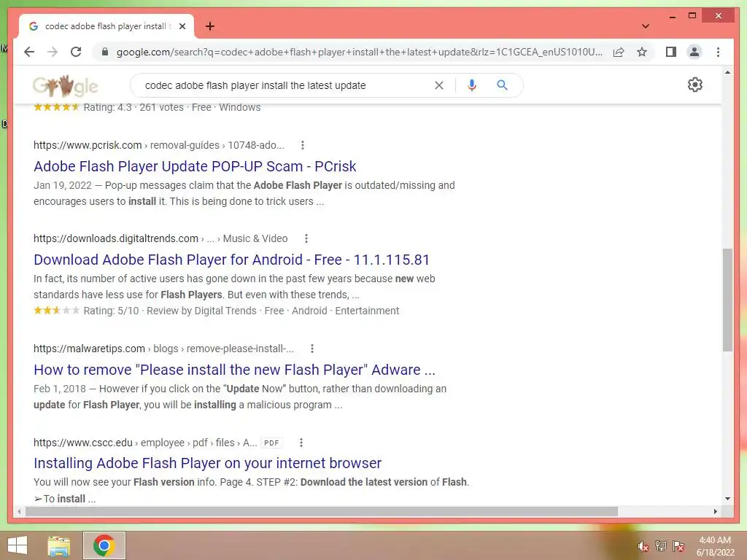The width and height of the screenshot is (747, 560).
Task: Click the pcrisk.com result URL
Action: click(158, 145)
